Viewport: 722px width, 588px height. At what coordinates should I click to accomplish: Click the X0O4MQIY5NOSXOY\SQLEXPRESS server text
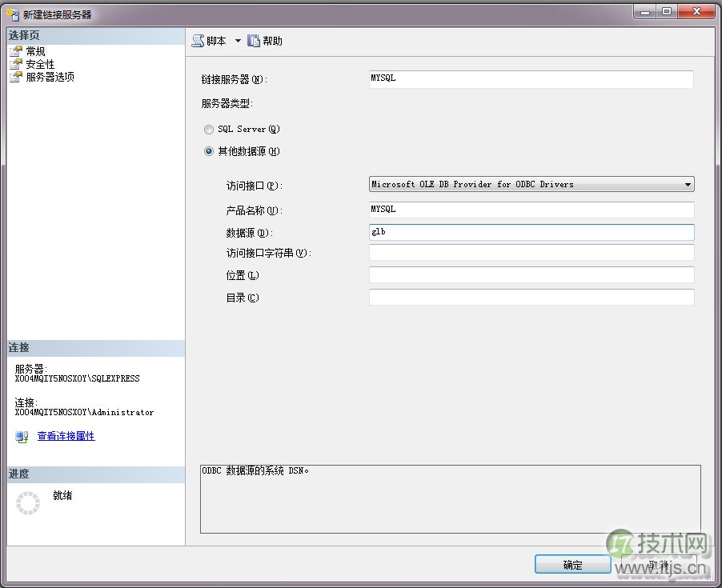click(x=77, y=378)
